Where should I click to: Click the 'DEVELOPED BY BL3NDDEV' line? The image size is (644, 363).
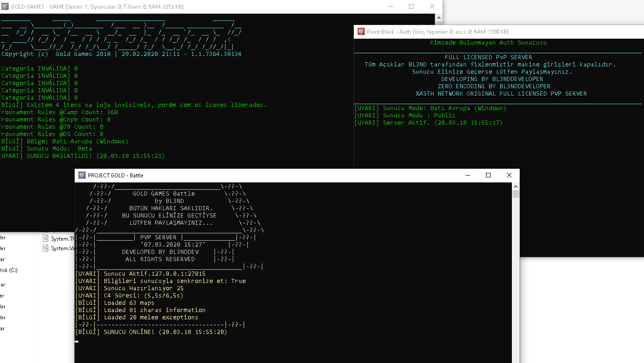[160, 252]
